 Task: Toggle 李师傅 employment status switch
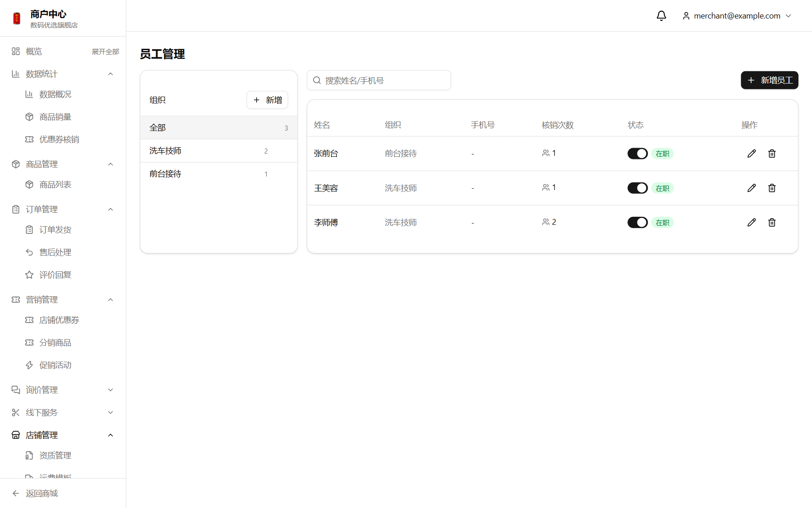(x=637, y=222)
